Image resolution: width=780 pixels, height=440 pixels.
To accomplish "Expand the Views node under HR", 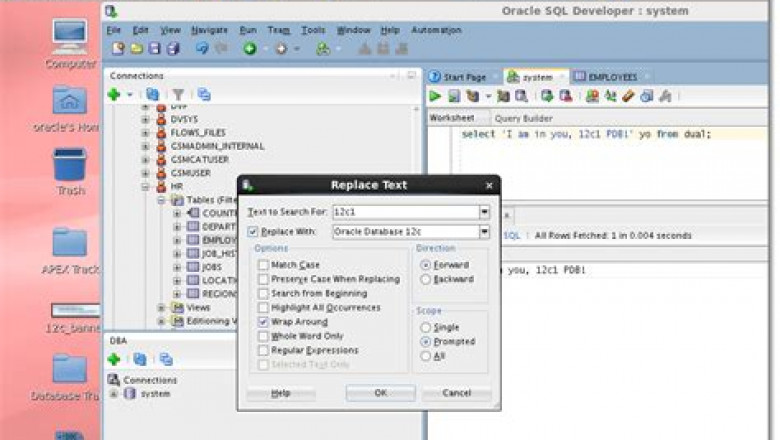I will point(161,308).
